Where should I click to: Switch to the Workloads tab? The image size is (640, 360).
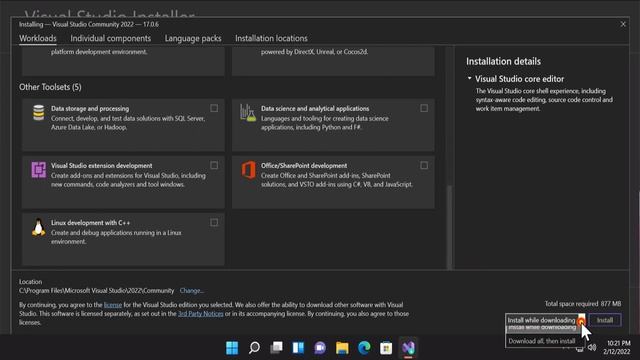coord(38,38)
